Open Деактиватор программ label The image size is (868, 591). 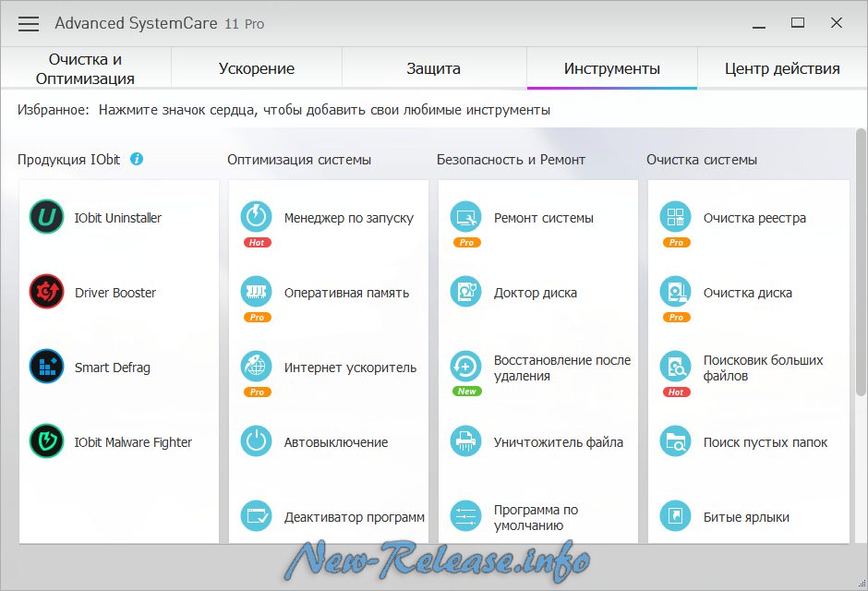[355, 517]
